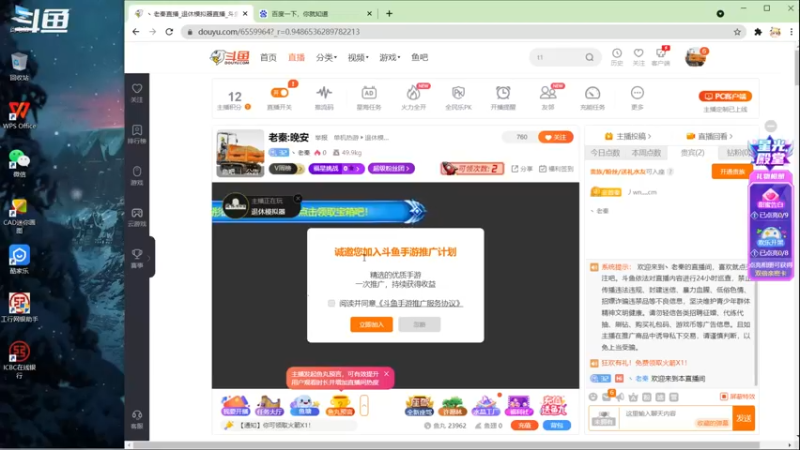This screenshot has height=450, width=800.
Task: Open 任务大厅 icon below player
Action: tap(269, 405)
